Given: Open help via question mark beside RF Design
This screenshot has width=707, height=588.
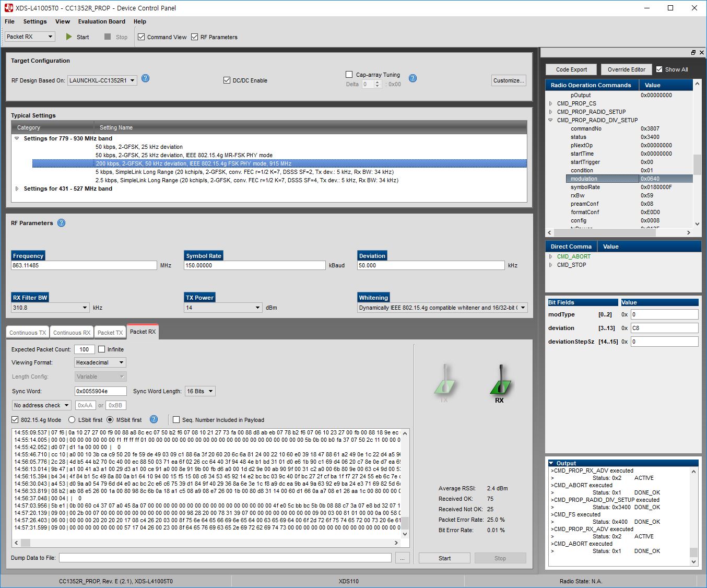Looking at the screenshot, I should [x=145, y=78].
